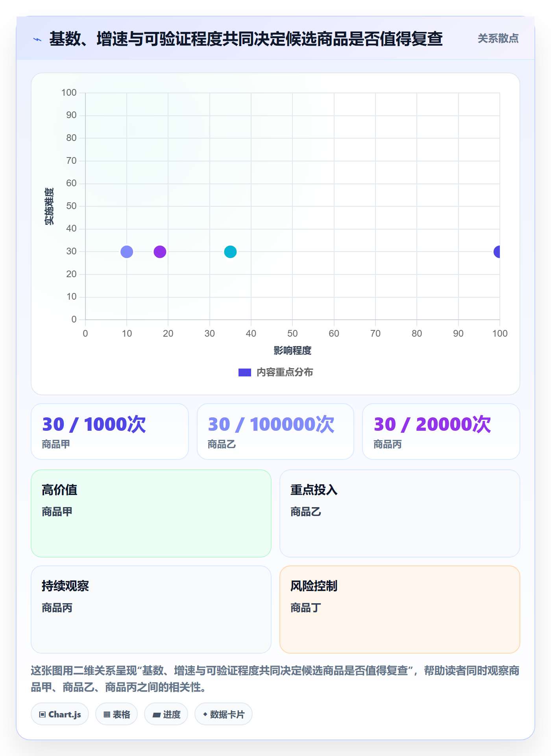Toggle the 内容重点分布 legend swatch
The height and width of the screenshot is (756, 551).
[x=245, y=372]
